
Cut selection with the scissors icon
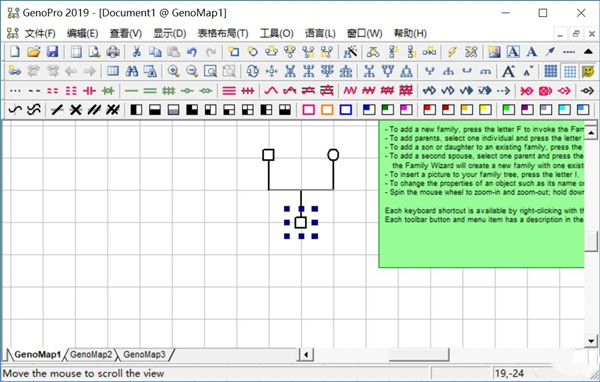(136, 52)
